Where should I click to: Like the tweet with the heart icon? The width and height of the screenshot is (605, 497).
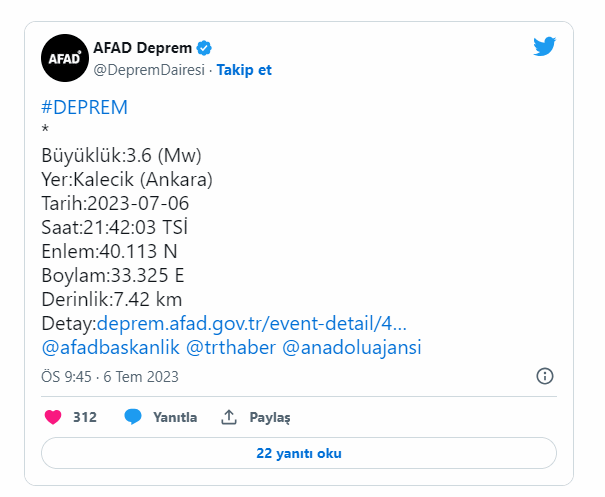click(53, 417)
